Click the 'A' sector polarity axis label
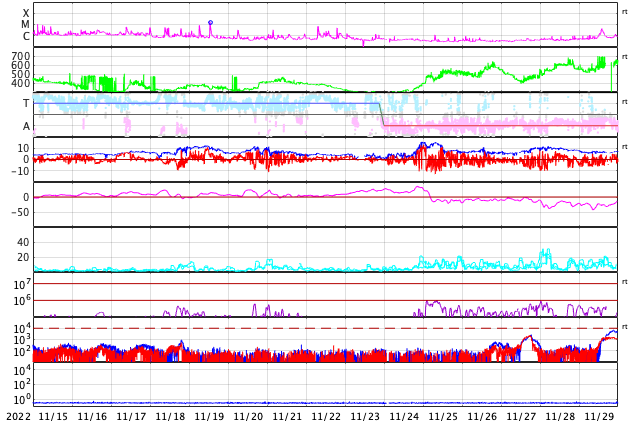The image size is (634, 424). pos(26,127)
